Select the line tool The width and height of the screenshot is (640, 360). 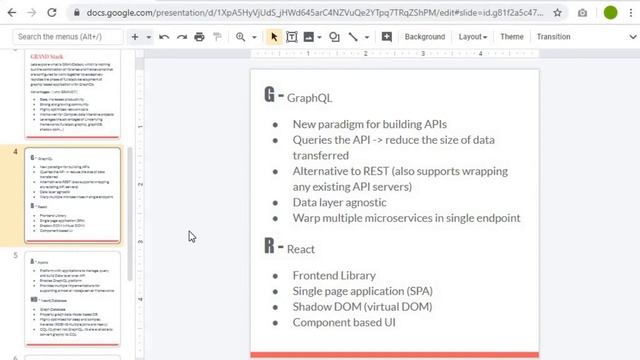click(353, 37)
